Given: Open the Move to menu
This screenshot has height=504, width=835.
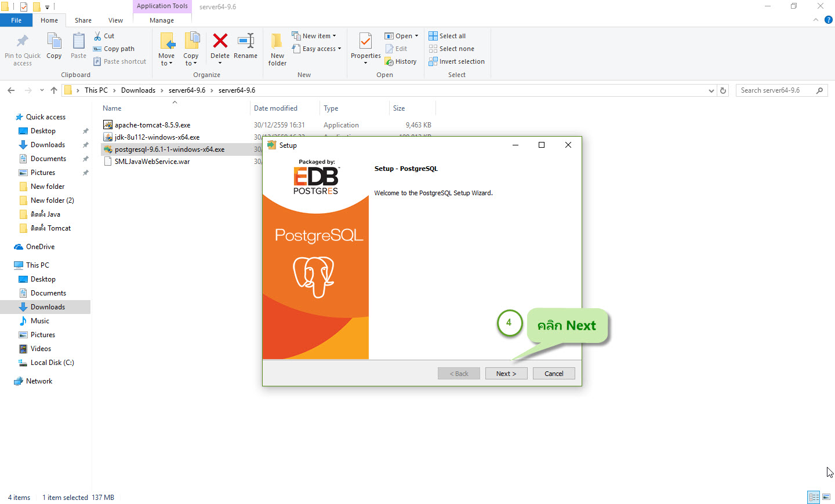Looking at the screenshot, I should 166,49.
